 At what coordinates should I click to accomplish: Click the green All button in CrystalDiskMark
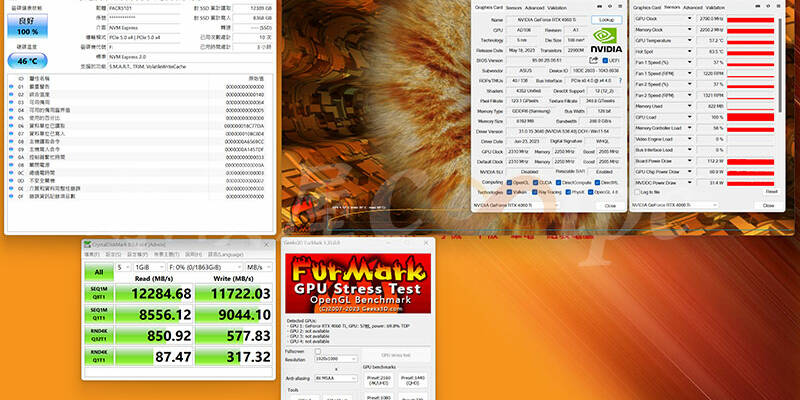98,272
